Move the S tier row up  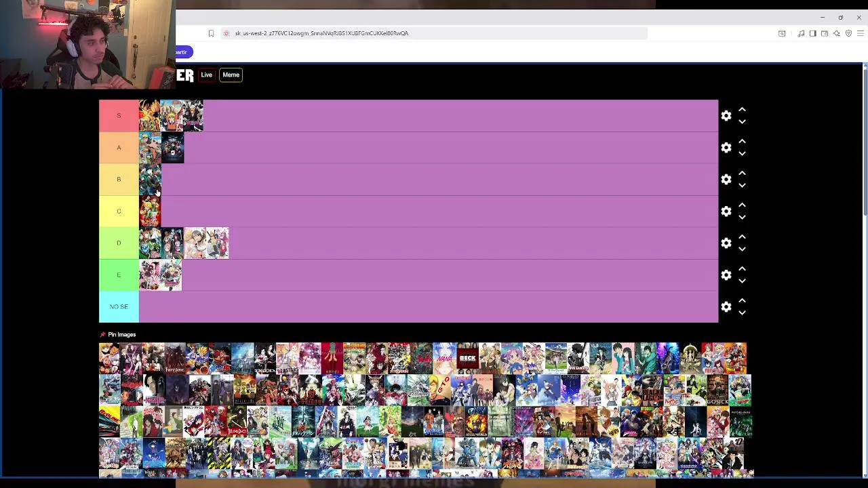click(742, 109)
